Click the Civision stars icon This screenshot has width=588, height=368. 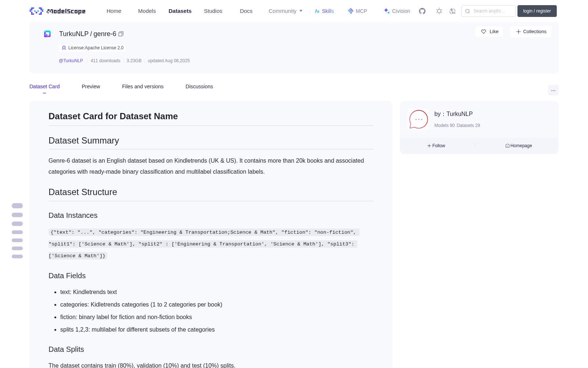tap(387, 11)
